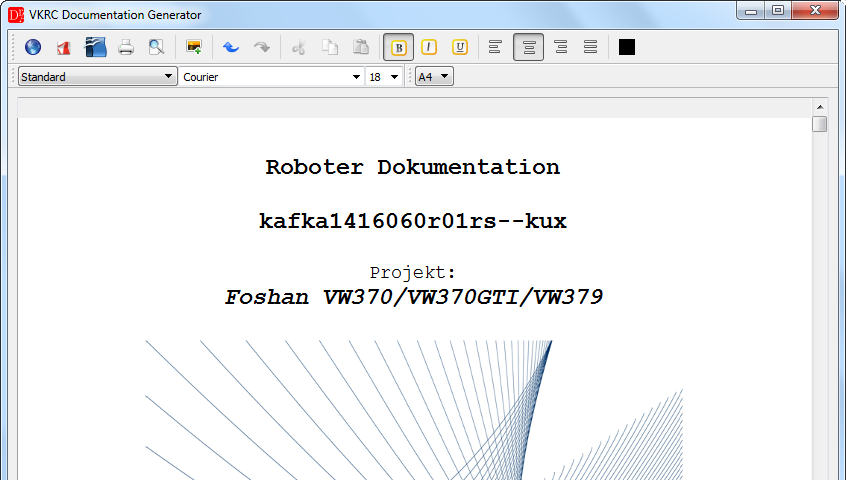The height and width of the screenshot is (480, 846).
Task: Toggle bold formatting
Action: click(x=399, y=47)
